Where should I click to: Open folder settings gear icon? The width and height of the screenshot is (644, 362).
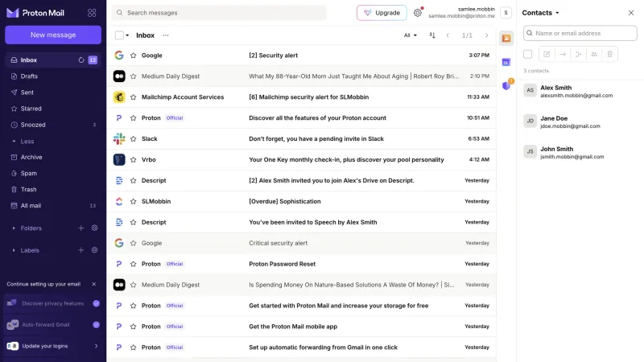94,228
